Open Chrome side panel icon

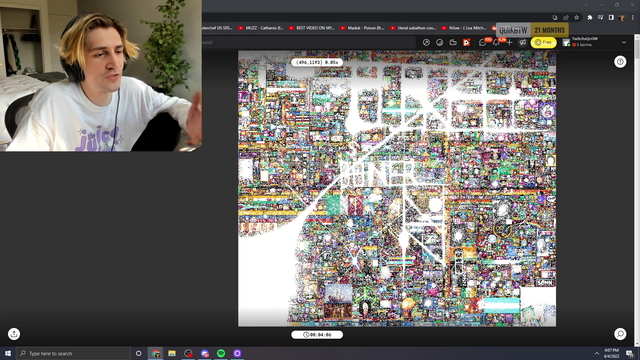point(611,18)
